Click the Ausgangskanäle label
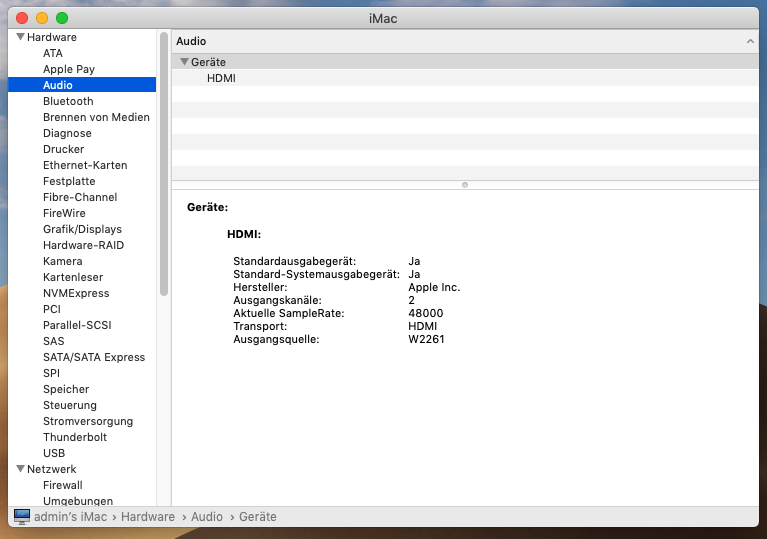767x539 pixels. pyautogui.click(x=277, y=300)
